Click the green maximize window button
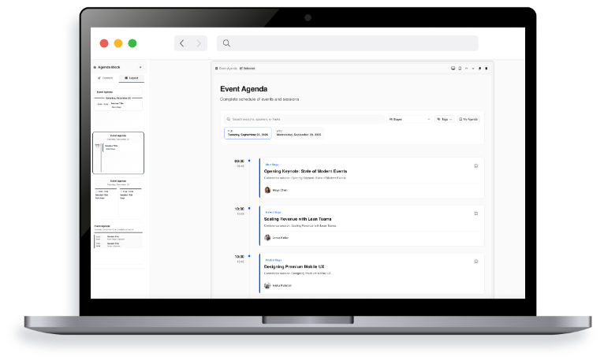This screenshot has width=604, height=364. (132, 43)
